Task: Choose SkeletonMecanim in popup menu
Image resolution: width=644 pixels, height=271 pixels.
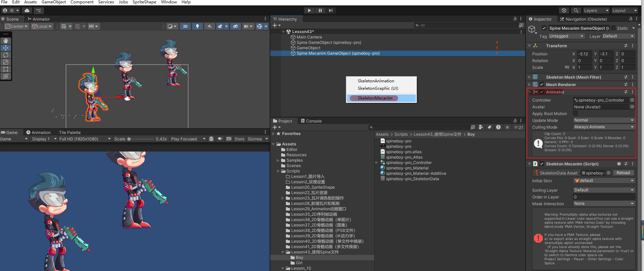Action: tap(381, 98)
